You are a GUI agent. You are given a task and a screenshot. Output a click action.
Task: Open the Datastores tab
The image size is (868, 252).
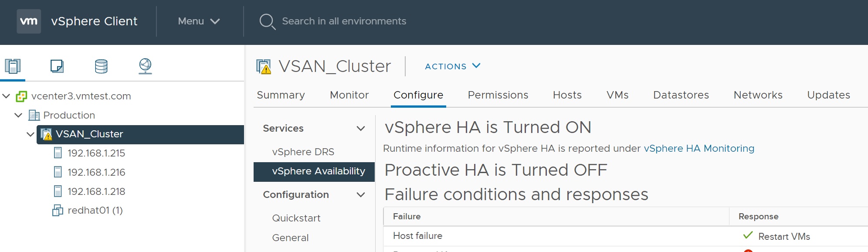click(681, 95)
